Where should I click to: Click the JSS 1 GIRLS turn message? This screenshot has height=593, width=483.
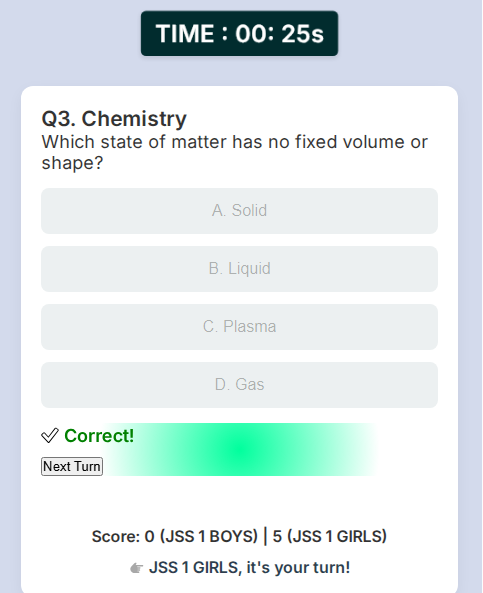[250, 568]
